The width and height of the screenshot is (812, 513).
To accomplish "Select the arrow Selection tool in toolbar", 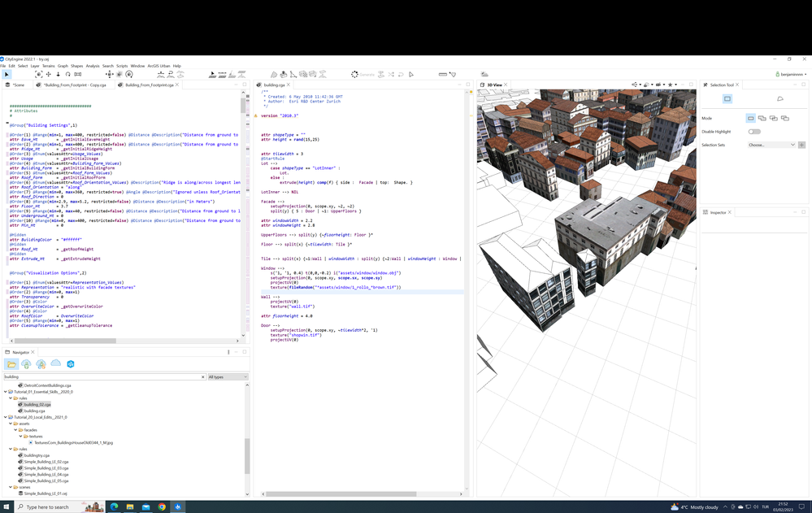I will 7,74.
